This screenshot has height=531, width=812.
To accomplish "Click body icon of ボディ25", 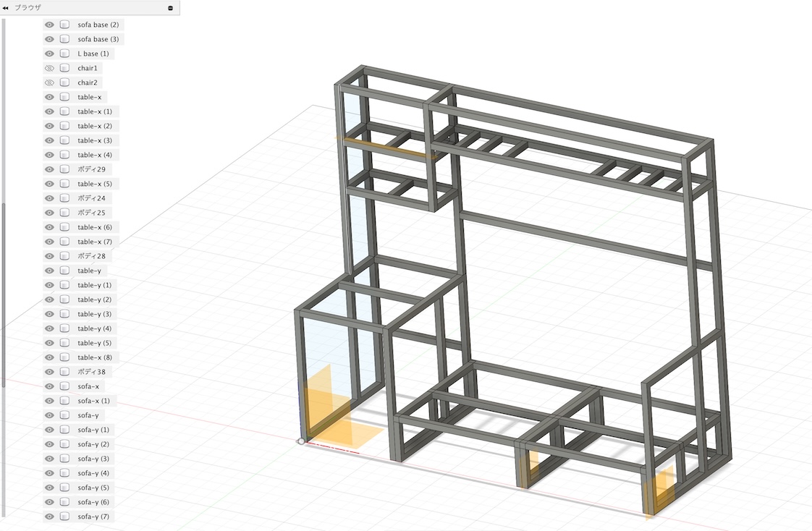I will click(x=64, y=213).
